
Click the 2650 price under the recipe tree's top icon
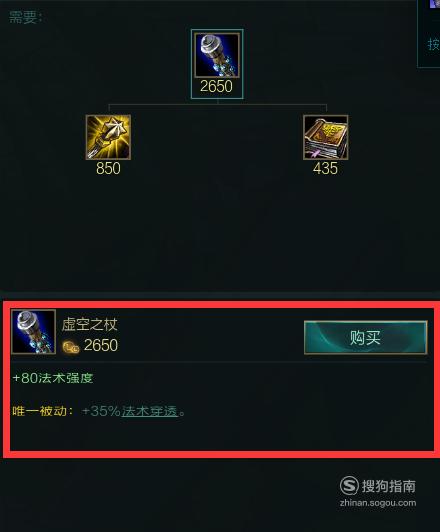point(216,86)
